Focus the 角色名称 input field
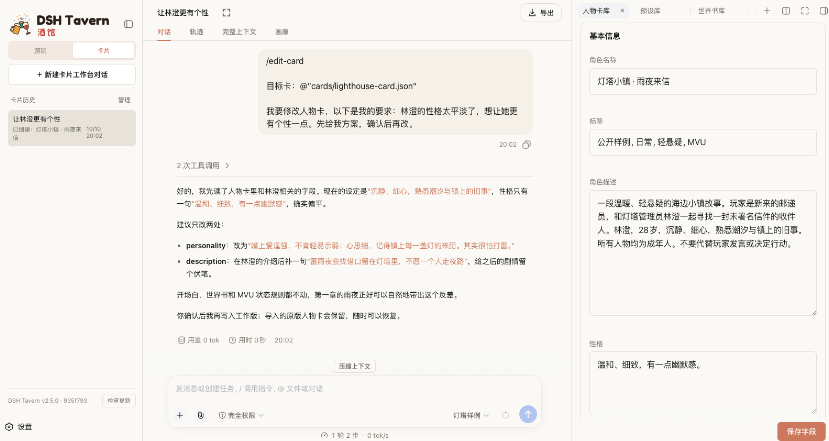829x441 pixels. pyautogui.click(x=703, y=81)
